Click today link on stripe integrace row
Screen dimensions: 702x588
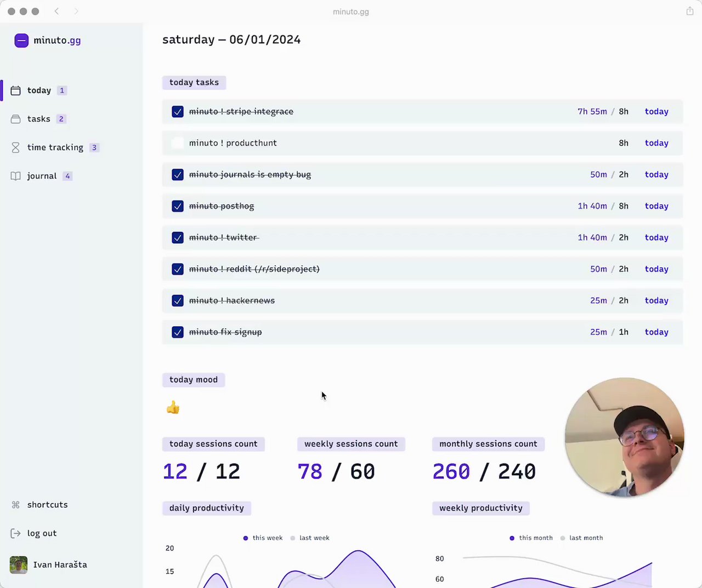(656, 112)
